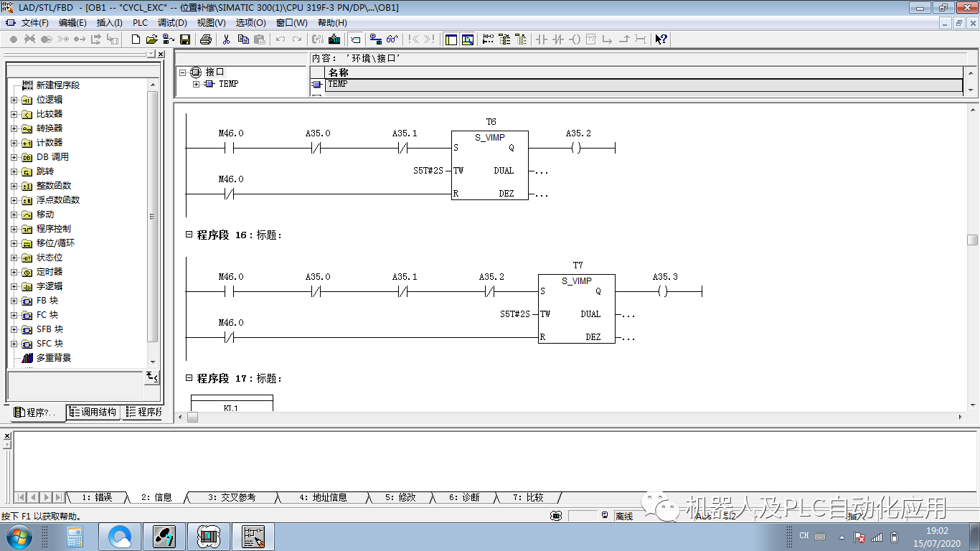980x551 pixels.
Task: Collapse 程序段 17 network
Action: click(189, 378)
